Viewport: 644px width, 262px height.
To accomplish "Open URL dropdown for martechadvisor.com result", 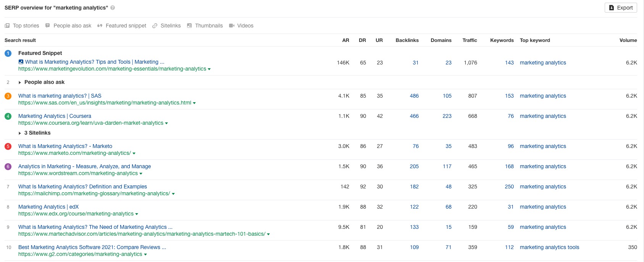I will [268, 234].
